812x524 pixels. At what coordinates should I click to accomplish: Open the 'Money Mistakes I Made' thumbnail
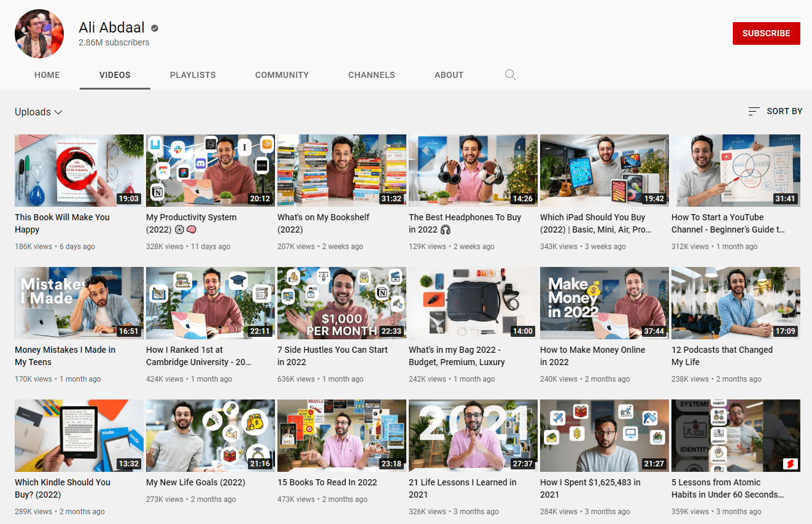click(79, 303)
